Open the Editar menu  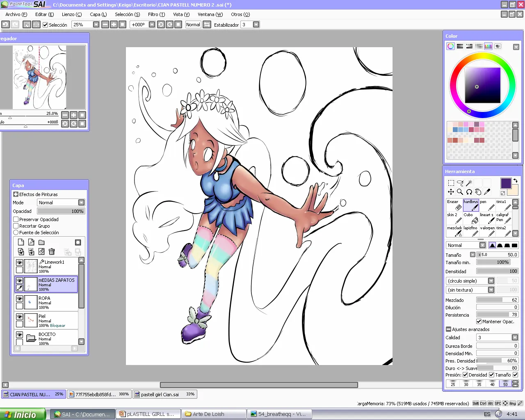44,14
